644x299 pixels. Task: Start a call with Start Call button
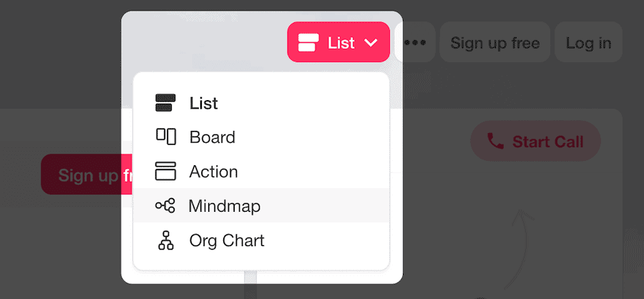535,142
